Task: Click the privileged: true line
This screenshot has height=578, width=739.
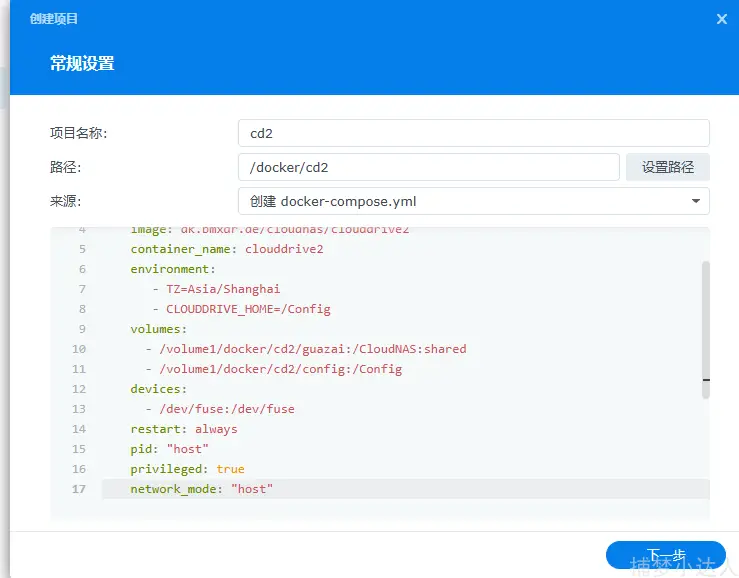Action: (x=187, y=469)
